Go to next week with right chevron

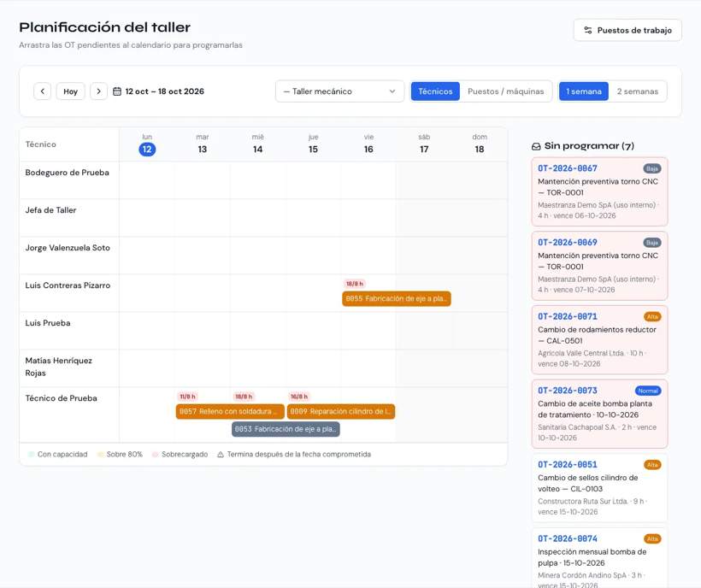pos(99,91)
